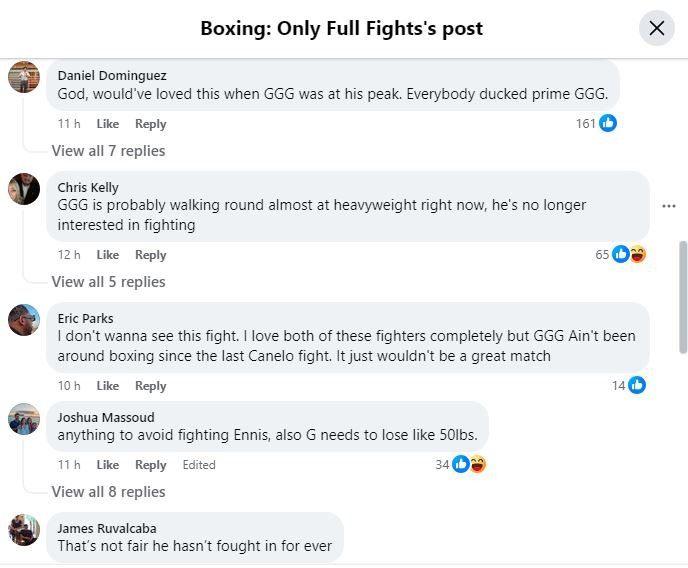The image size is (688, 568).
Task: Like Chris Kelly's comment
Action: click(107, 255)
